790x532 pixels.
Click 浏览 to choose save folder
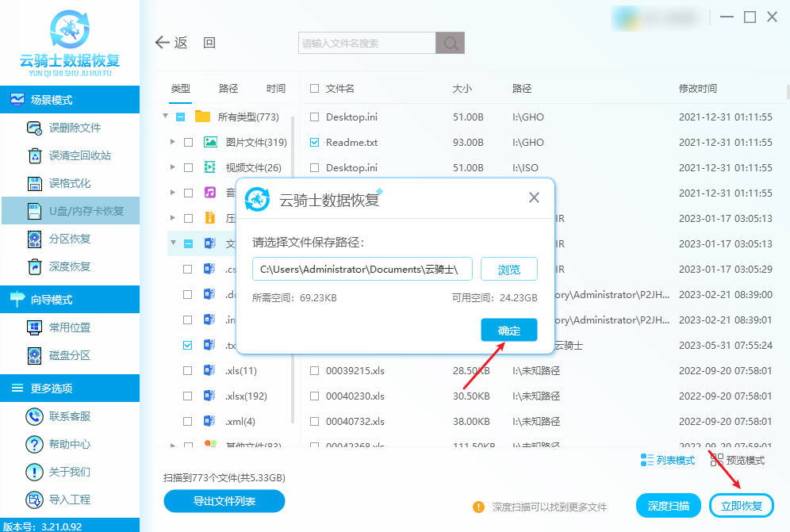tap(508, 270)
